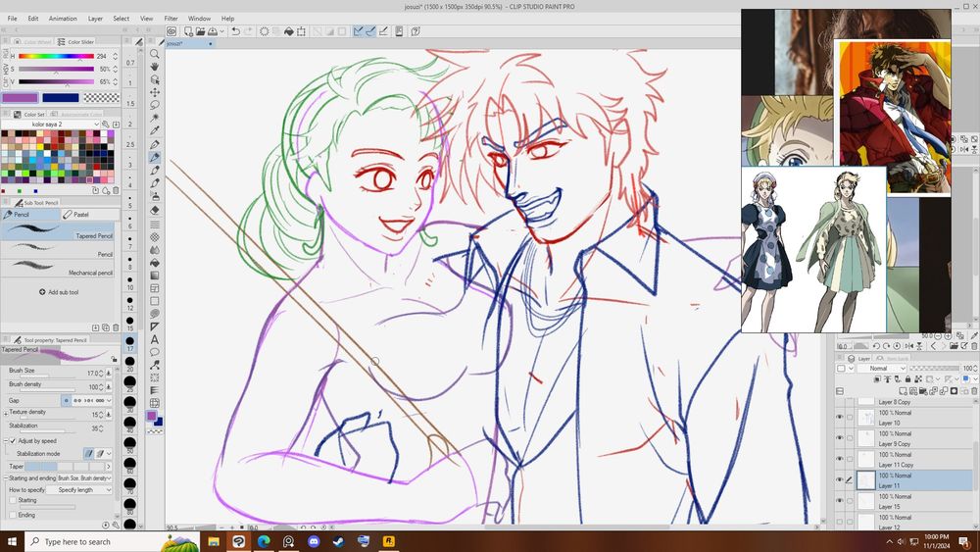Toggle visibility of Layer 15
The height and width of the screenshot is (552, 980).
pos(840,501)
